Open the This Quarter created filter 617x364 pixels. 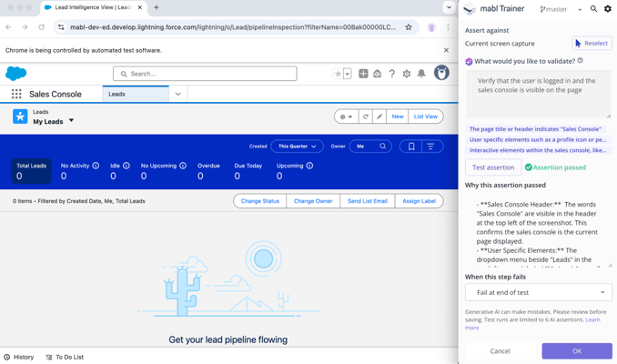point(297,146)
